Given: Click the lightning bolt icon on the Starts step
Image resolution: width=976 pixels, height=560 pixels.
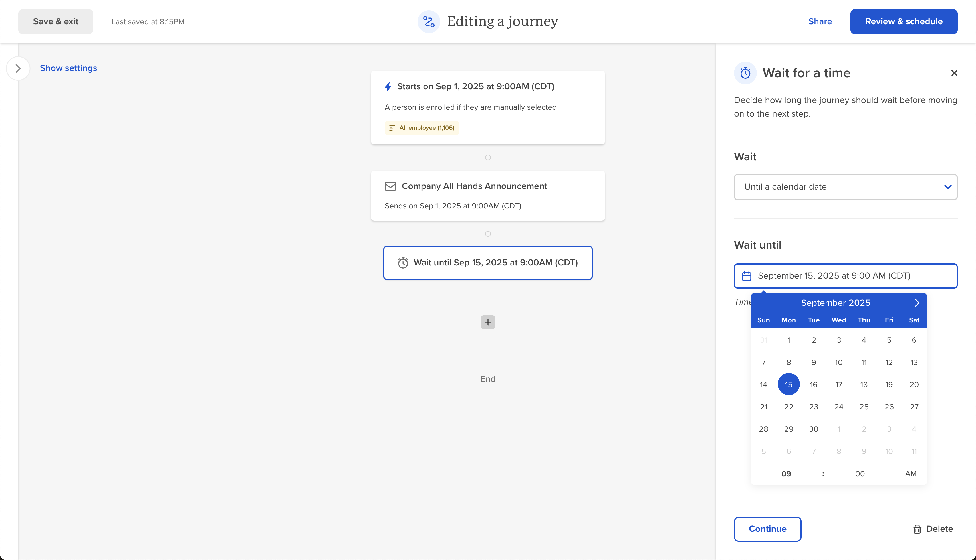Looking at the screenshot, I should click(388, 87).
